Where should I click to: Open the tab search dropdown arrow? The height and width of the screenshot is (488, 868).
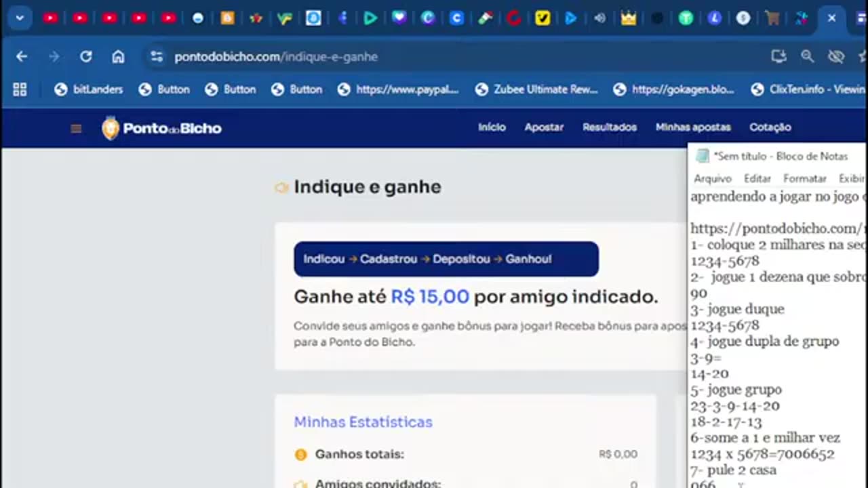[20, 18]
